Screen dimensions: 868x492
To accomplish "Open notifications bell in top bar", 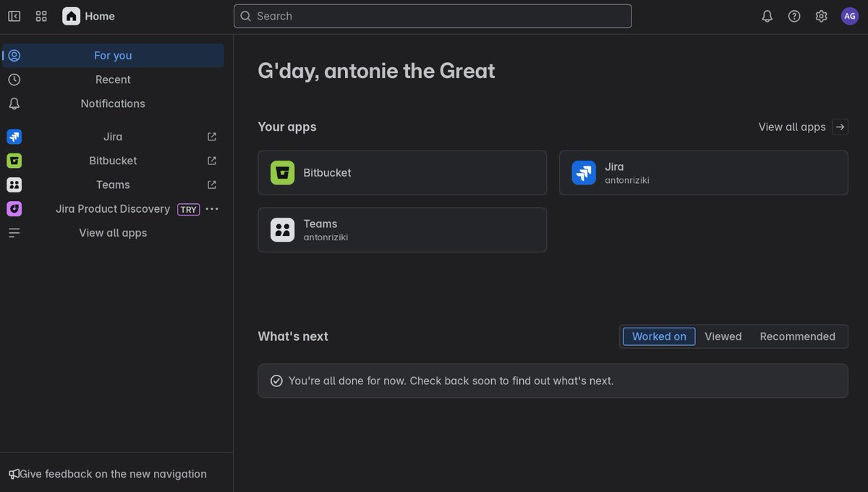I will pyautogui.click(x=767, y=16).
